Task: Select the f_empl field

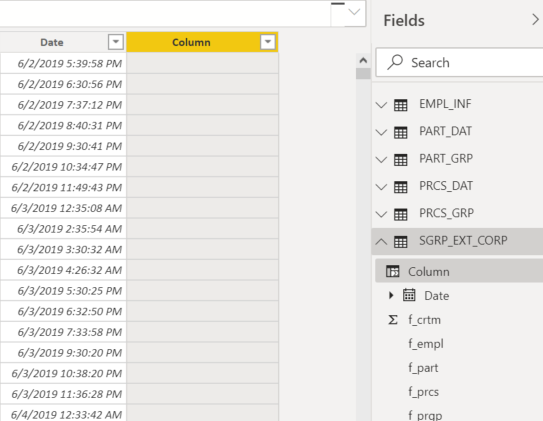Action: click(426, 344)
